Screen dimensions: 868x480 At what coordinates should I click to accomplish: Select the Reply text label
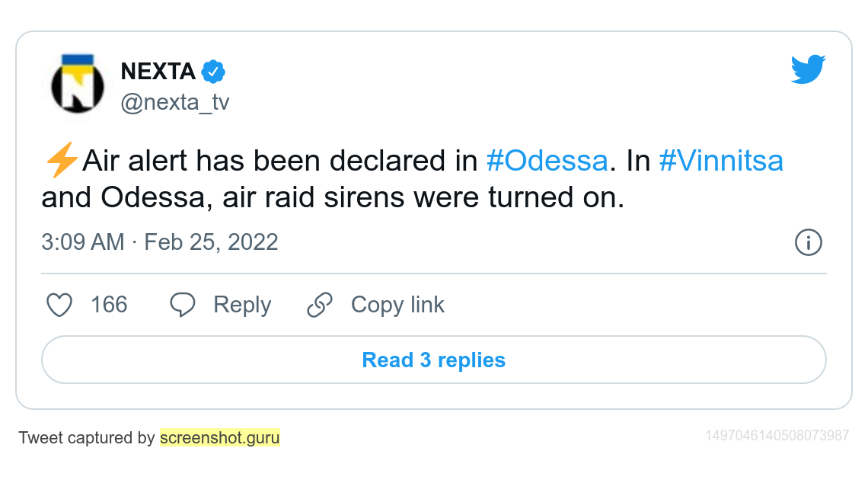click(x=242, y=305)
